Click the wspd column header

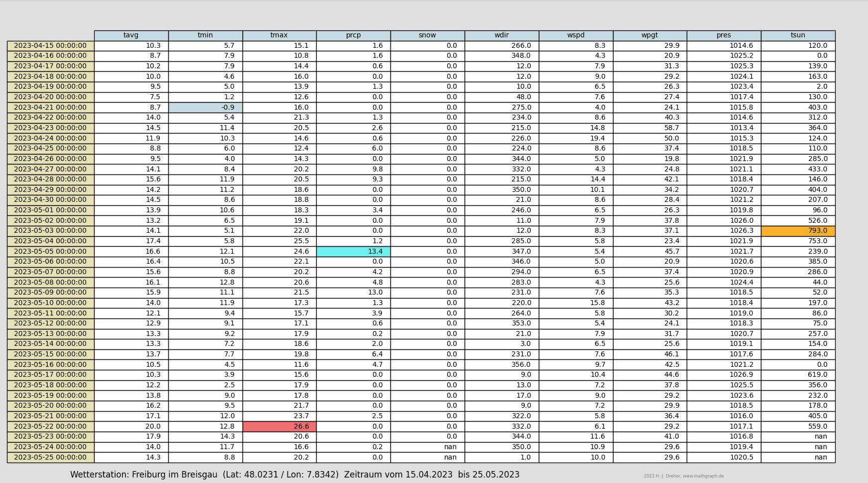coord(576,35)
